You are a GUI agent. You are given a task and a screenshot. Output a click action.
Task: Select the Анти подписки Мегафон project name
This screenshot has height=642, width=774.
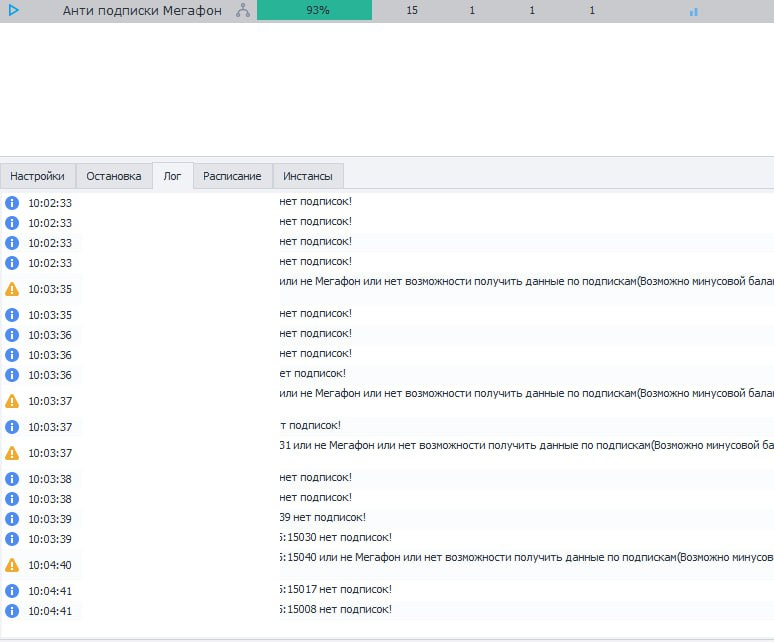point(142,11)
